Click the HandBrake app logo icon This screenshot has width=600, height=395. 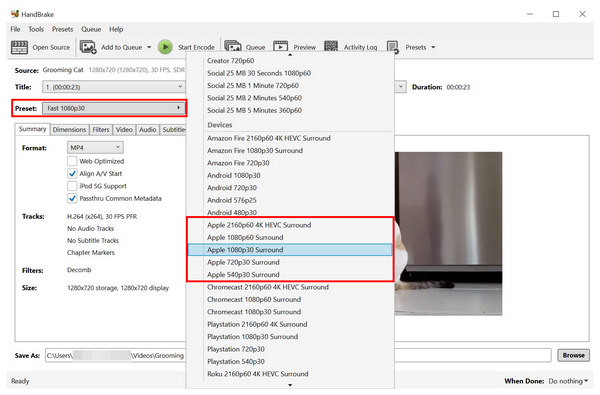coord(15,14)
